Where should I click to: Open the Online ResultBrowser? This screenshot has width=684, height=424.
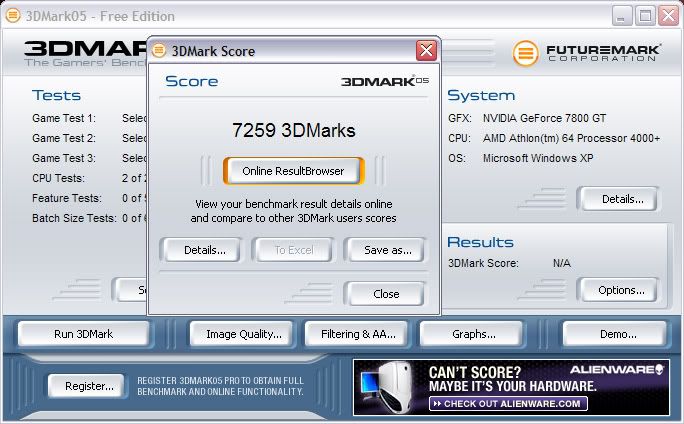(x=293, y=171)
